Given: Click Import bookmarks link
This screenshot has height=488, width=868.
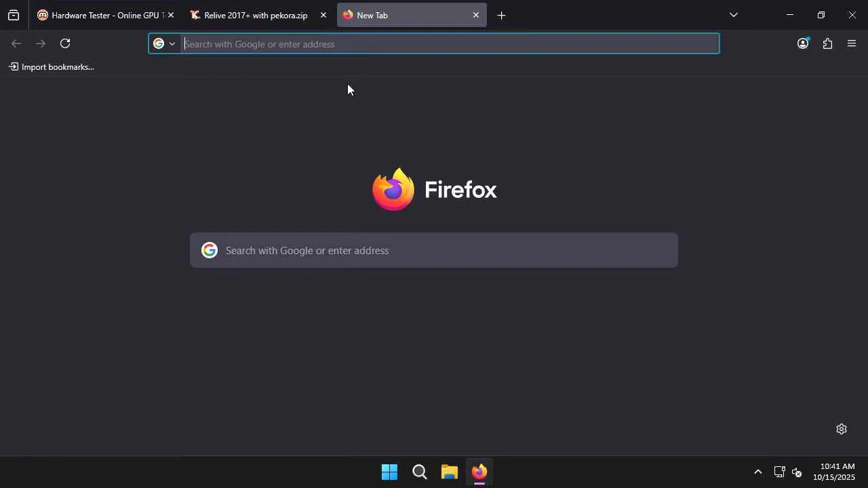Looking at the screenshot, I should (52, 66).
